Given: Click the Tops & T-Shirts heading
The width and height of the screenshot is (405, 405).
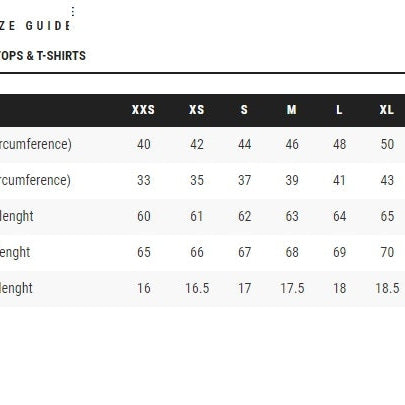Looking at the screenshot, I should point(43,56).
